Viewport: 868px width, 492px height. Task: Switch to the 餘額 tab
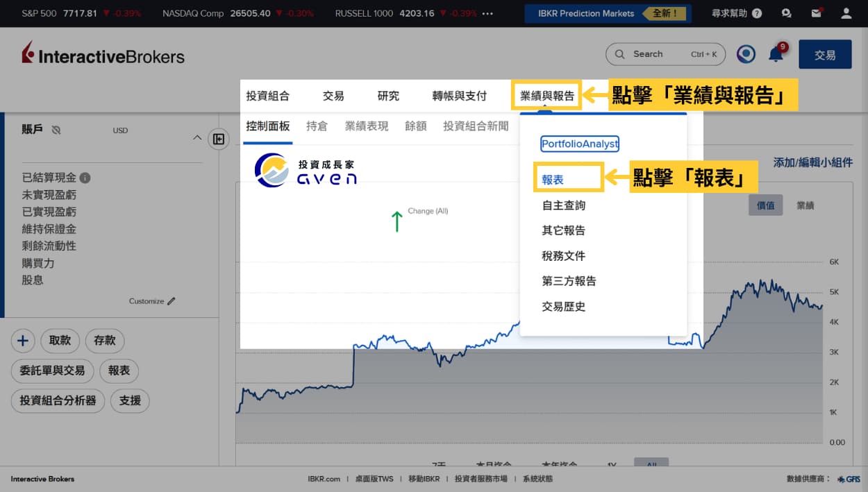415,126
